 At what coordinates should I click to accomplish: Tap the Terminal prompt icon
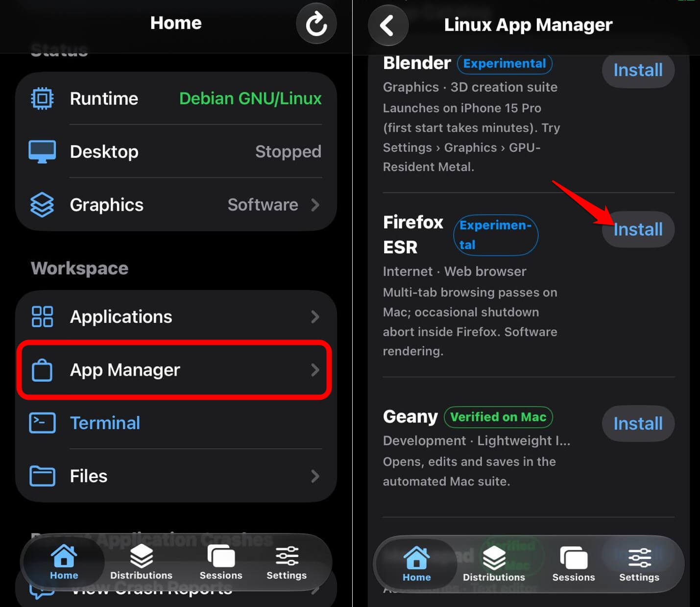pyautogui.click(x=42, y=423)
